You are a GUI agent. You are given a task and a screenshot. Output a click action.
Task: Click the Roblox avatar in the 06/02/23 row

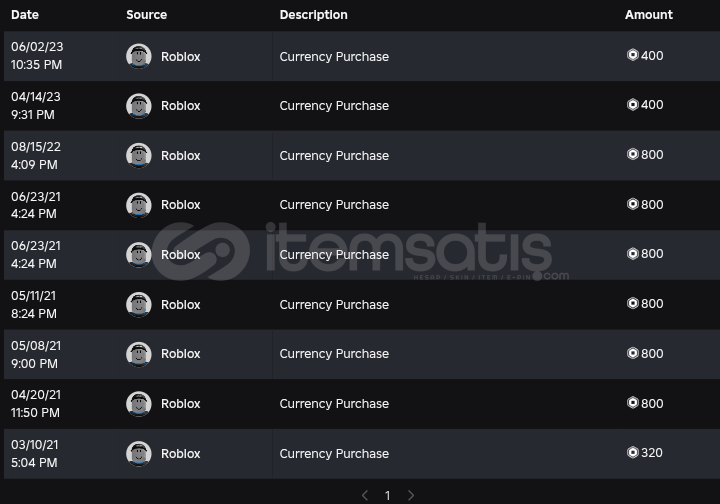coord(139,56)
